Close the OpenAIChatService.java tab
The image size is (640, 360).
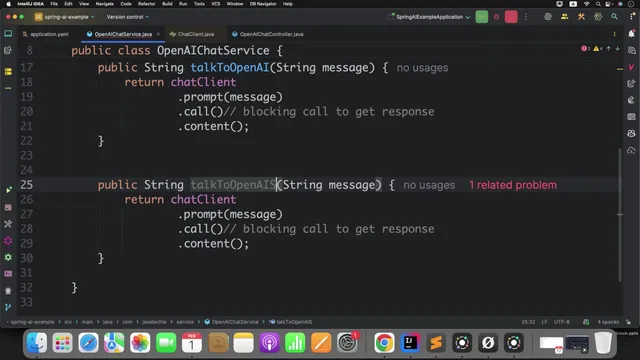[x=158, y=34]
